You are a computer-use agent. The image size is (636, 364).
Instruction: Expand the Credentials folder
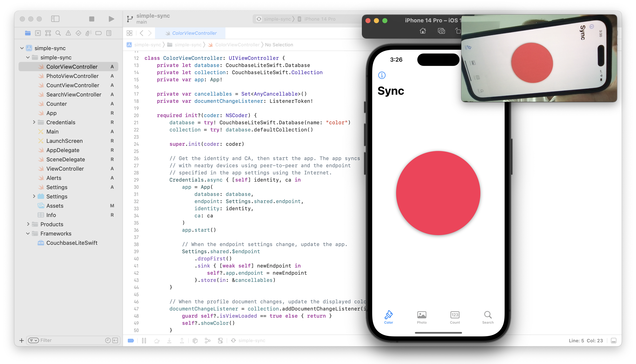coord(34,122)
